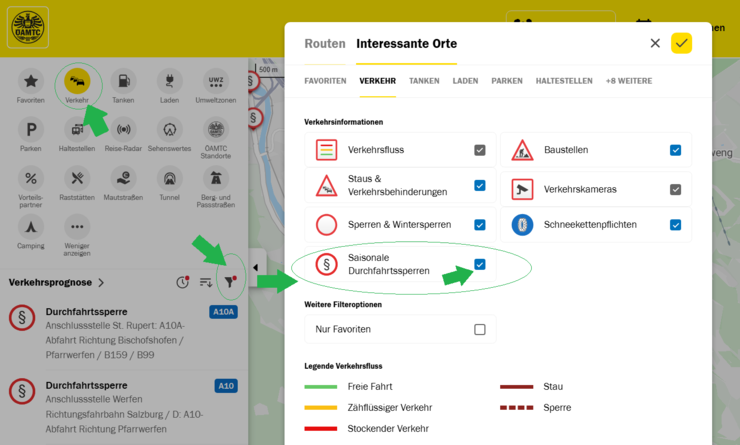Open the TANKEN sub-tab
This screenshot has height=445, width=740.
point(424,81)
